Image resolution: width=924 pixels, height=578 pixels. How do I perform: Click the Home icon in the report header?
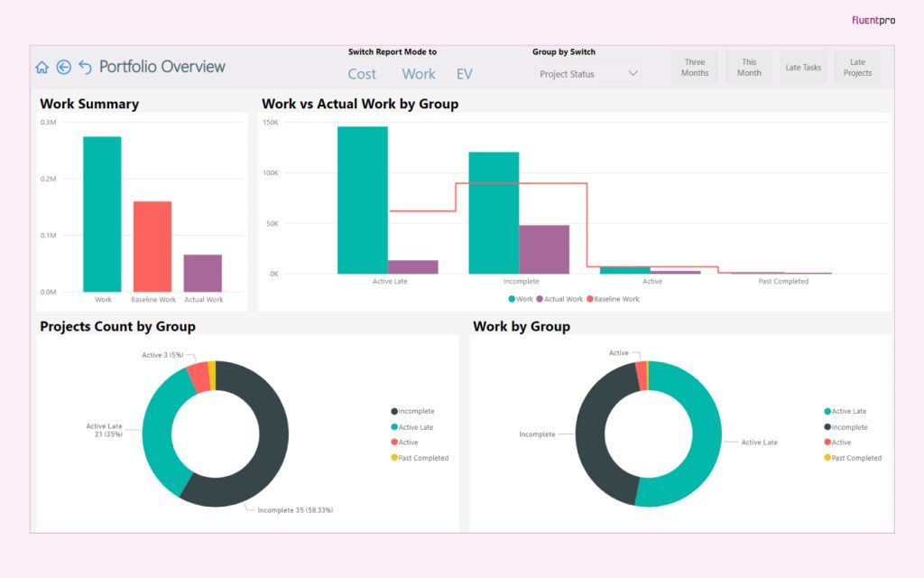tap(42, 67)
